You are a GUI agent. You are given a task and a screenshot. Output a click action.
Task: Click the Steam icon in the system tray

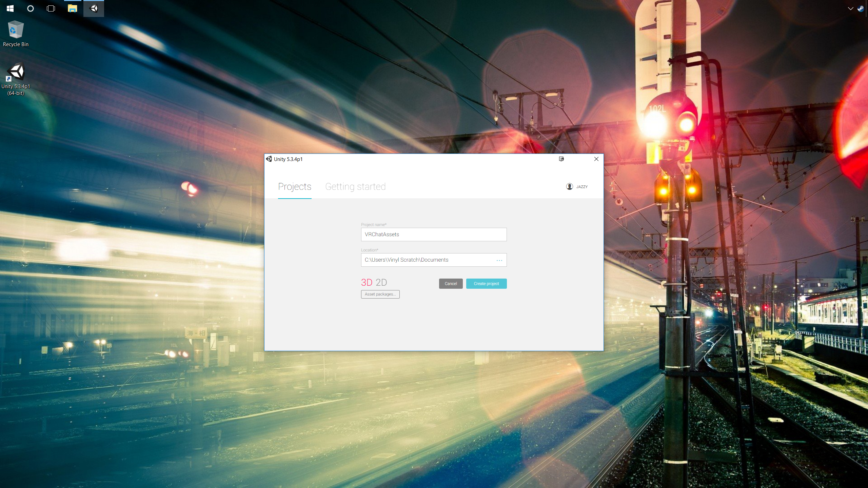(x=861, y=8)
